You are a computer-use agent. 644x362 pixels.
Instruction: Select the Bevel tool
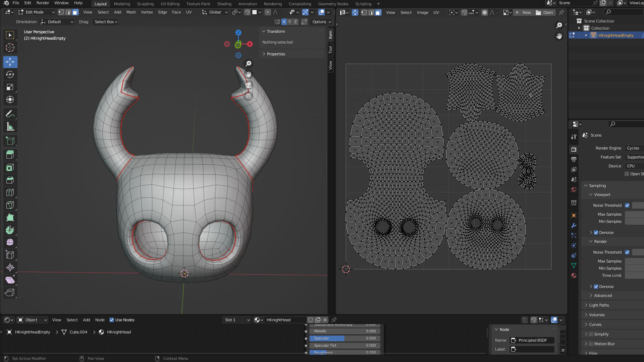tap(10, 180)
